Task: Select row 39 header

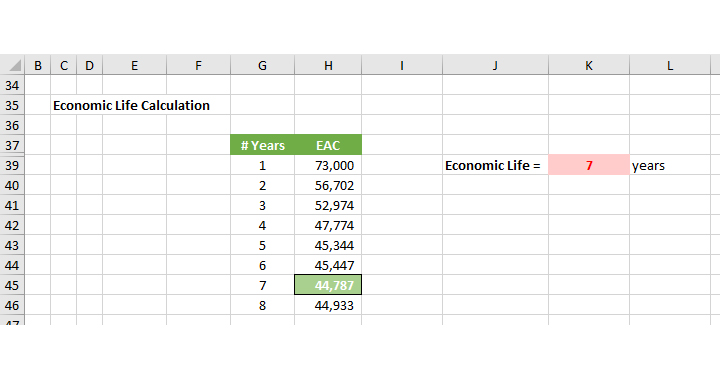Action: point(12,165)
